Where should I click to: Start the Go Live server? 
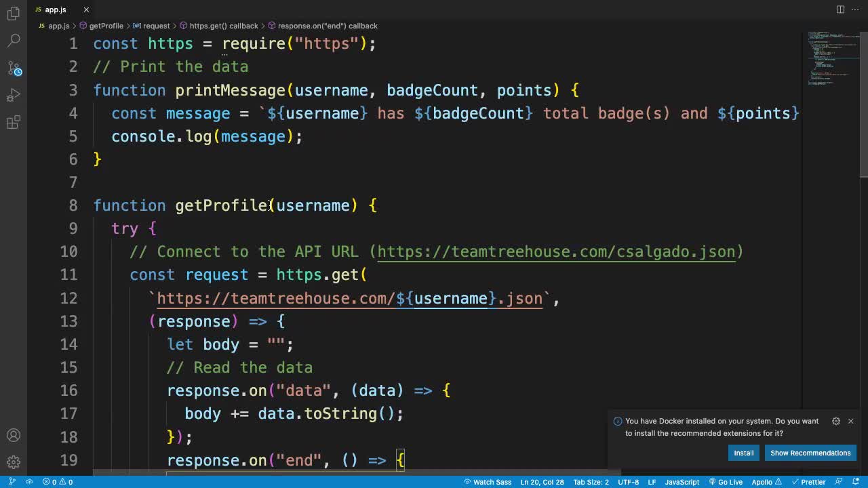(x=726, y=482)
